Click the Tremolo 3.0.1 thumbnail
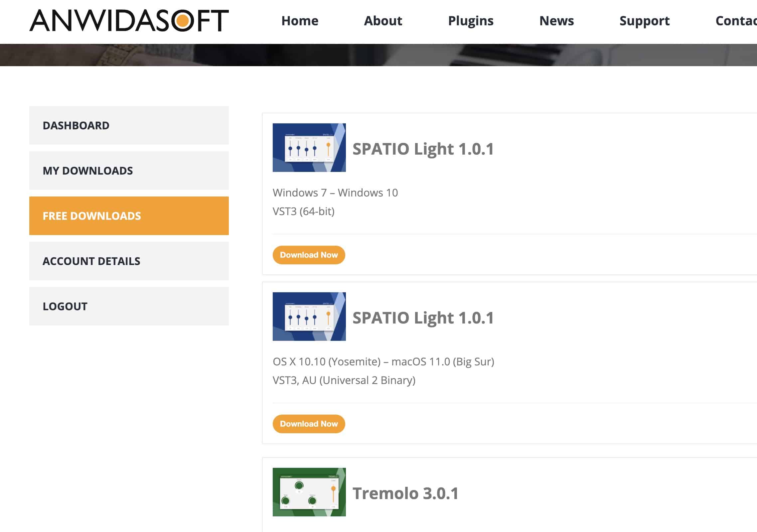Viewport: 757px width, 532px height. click(309, 492)
